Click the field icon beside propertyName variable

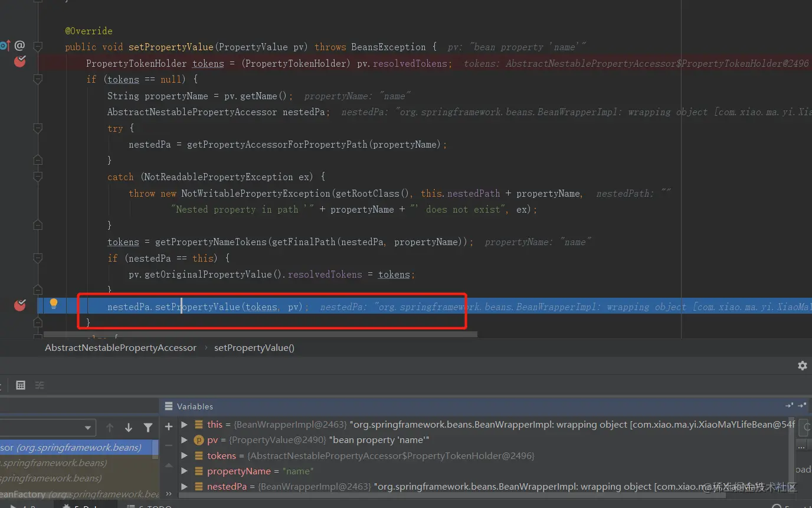point(198,471)
